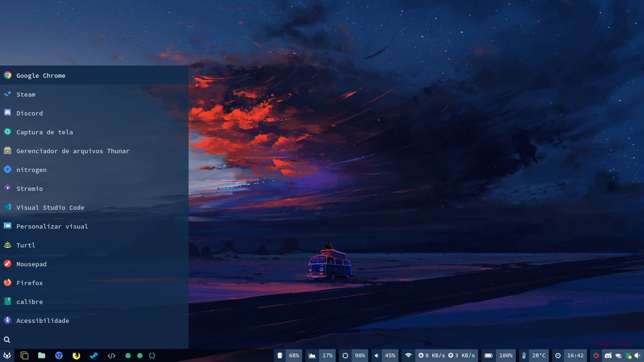Click the Discord icon in launcher list
Image resolution: width=644 pixels, height=362 pixels.
8,113
